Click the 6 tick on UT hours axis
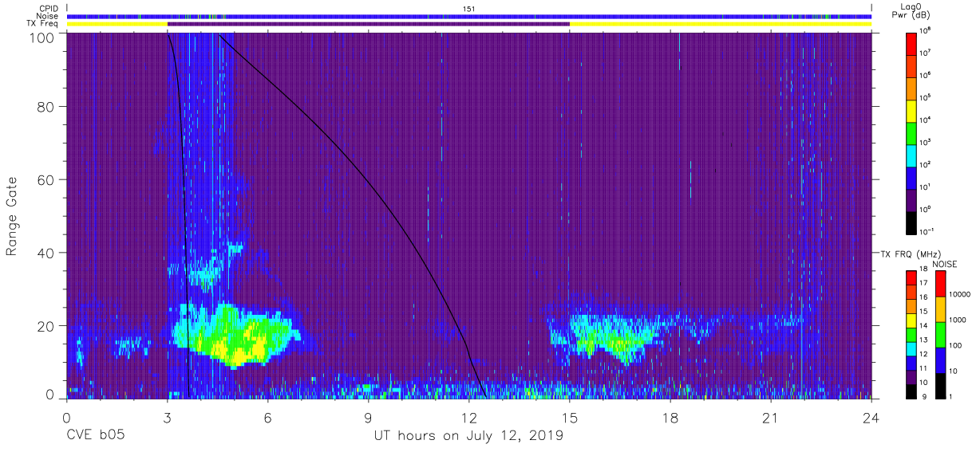Screen dimensions: 980x452 tap(268, 417)
